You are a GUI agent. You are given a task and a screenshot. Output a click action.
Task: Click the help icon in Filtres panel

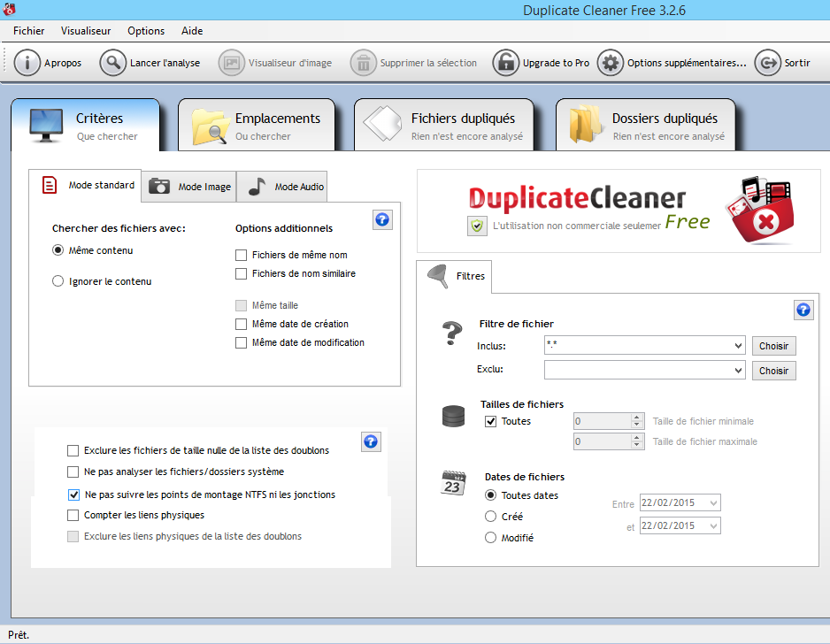pyautogui.click(x=803, y=310)
